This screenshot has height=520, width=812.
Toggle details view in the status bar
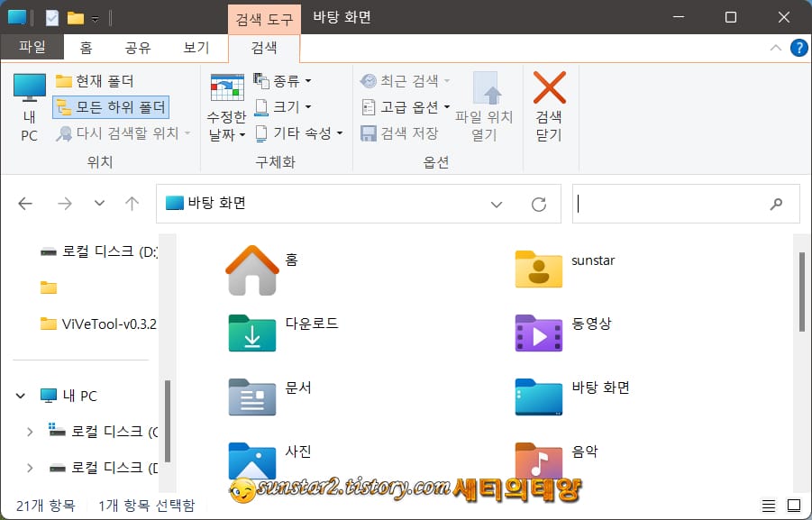click(x=770, y=506)
